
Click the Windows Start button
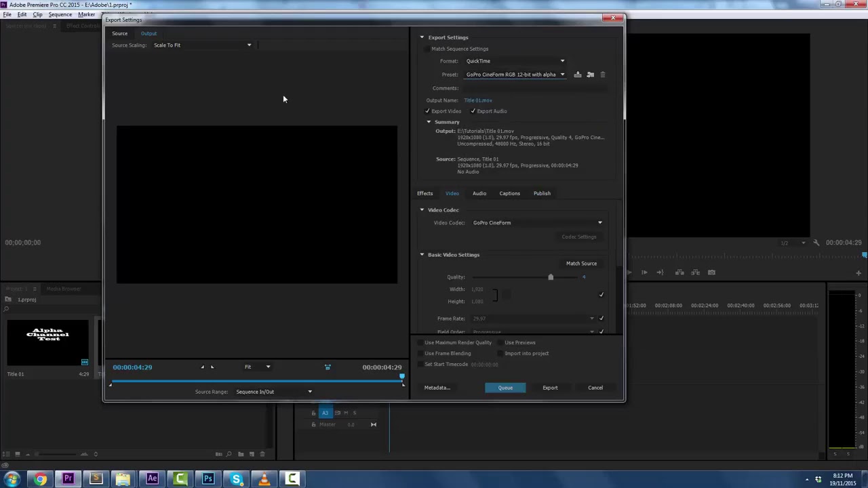[12, 479]
